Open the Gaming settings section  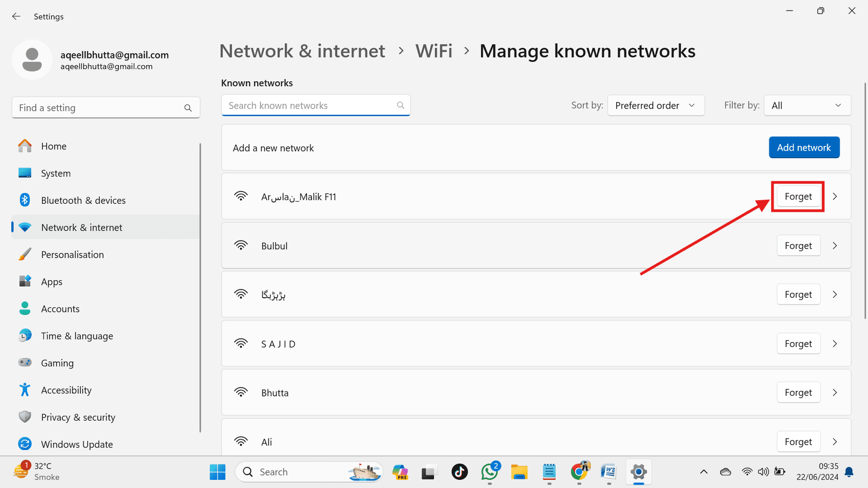(58, 363)
